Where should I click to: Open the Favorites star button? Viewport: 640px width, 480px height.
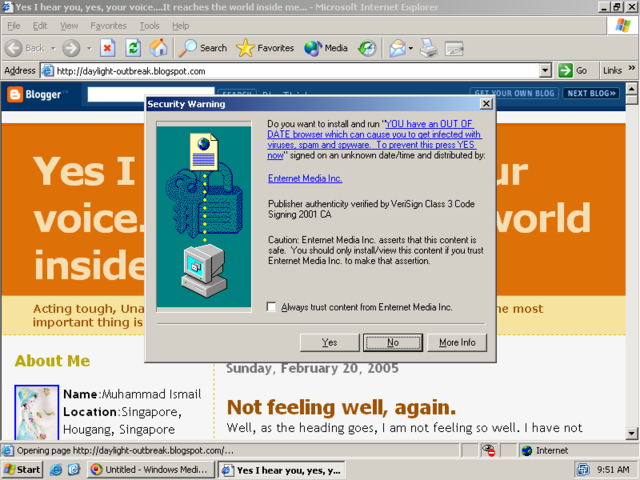pos(265,47)
